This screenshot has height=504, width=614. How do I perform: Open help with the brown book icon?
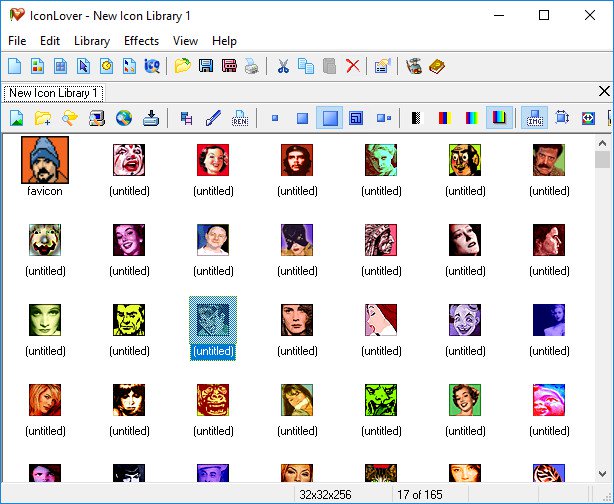(x=437, y=66)
